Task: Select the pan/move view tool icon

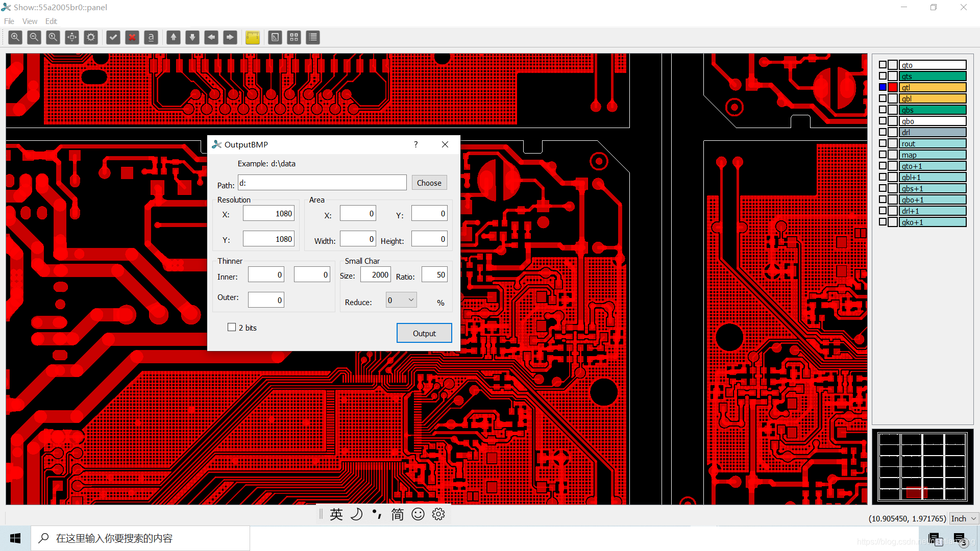Action: click(72, 37)
